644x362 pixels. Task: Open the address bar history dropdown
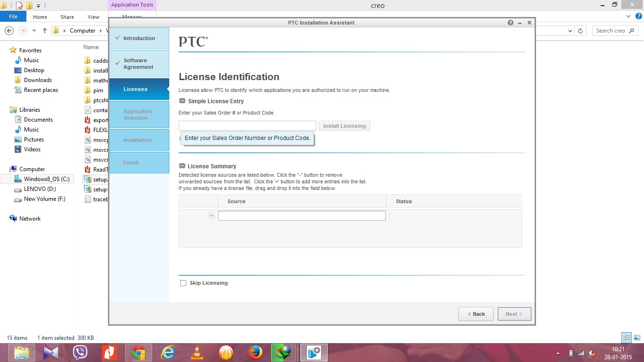tap(570, 31)
